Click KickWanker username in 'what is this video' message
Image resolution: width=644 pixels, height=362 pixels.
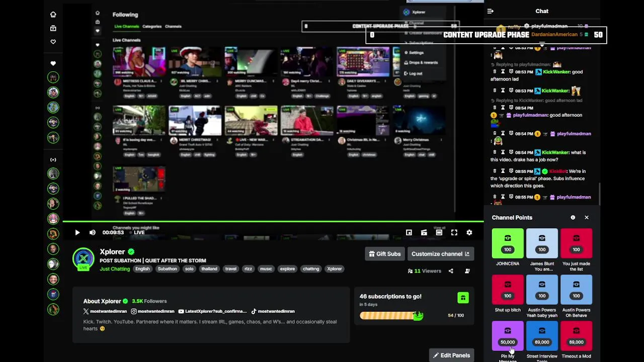point(555,152)
